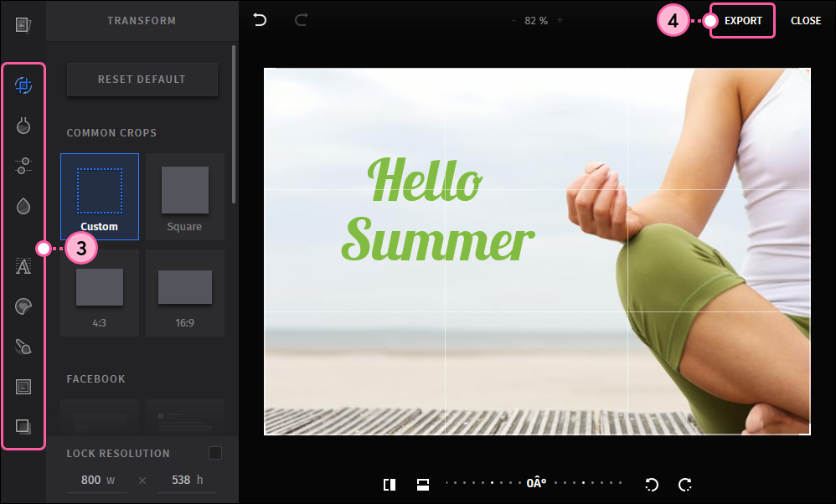Click the 0° straighten angle slider
Viewport: 836px width, 504px height.
pos(536,483)
